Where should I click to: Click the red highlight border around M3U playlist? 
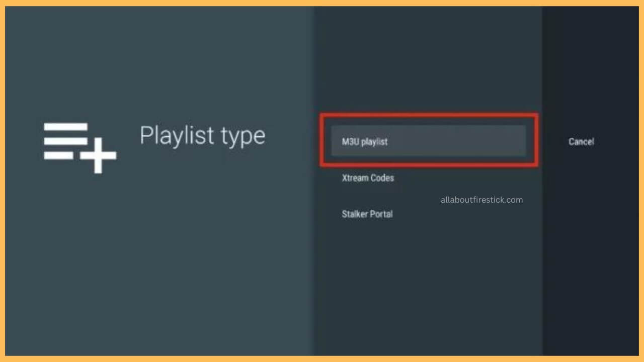(429, 115)
